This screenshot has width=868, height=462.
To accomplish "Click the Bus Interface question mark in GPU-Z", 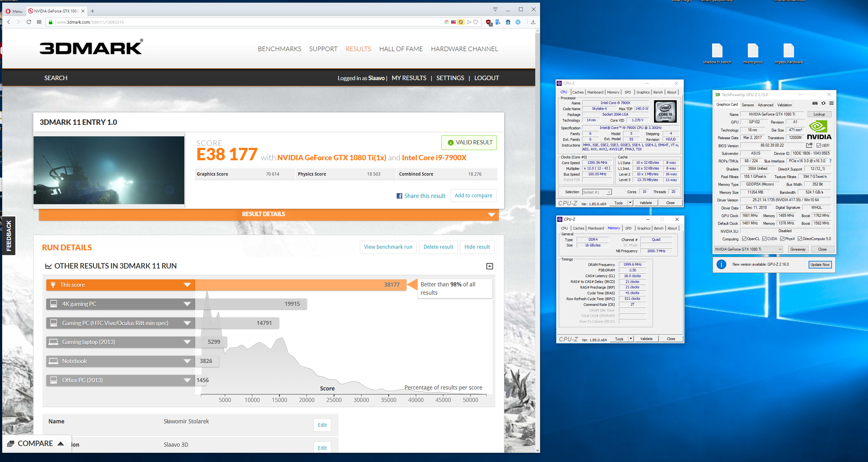I will (830, 161).
